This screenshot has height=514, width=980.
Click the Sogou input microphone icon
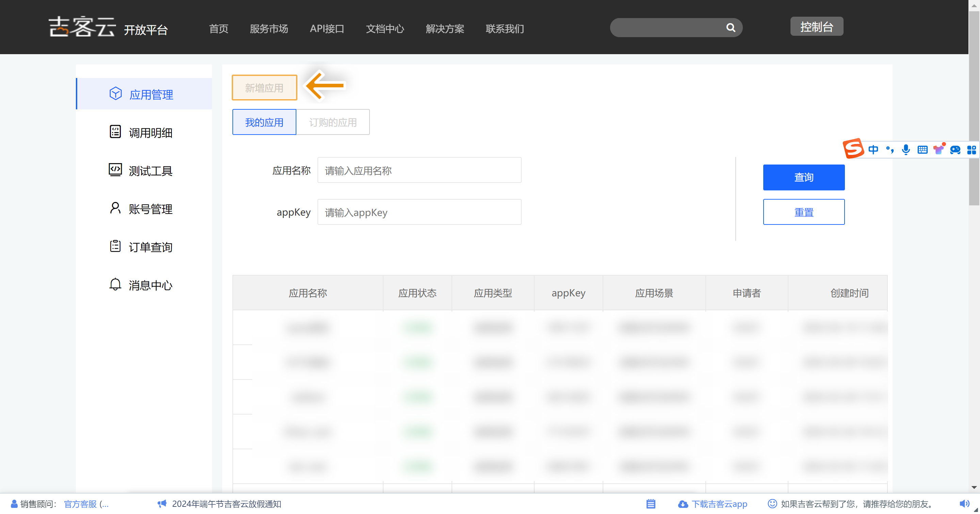pyautogui.click(x=906, y=150)
